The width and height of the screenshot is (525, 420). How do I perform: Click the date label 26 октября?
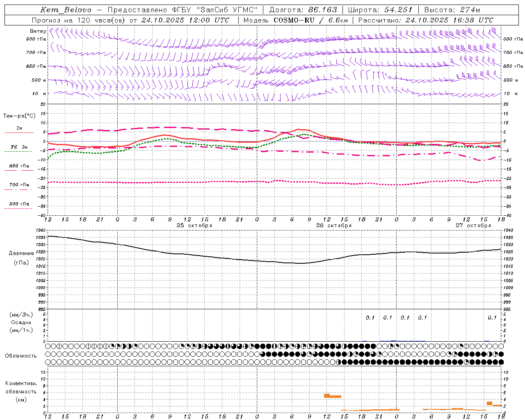pos(334,226)
